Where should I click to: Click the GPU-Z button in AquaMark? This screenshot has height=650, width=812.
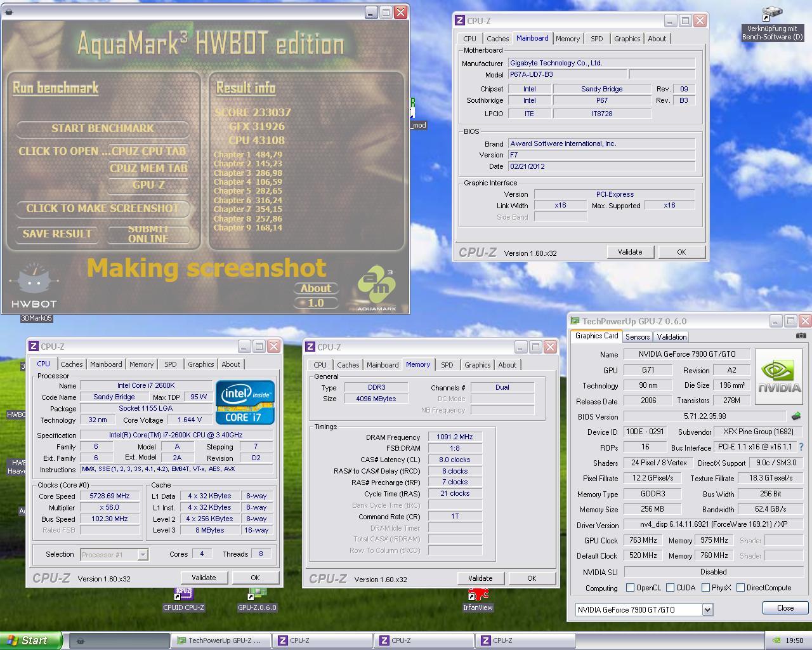click(148, 185)
